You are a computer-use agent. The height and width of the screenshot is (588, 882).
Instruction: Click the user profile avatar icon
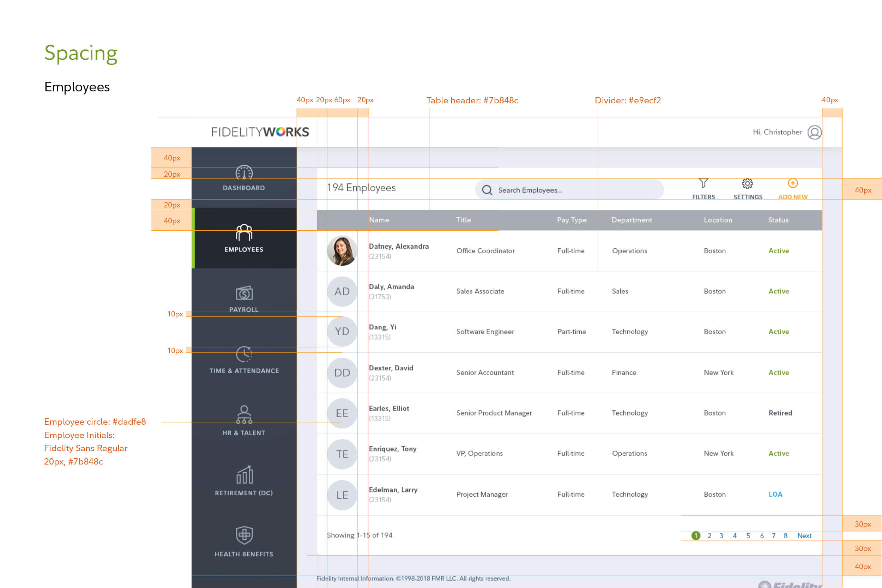[x=815, y=132]
